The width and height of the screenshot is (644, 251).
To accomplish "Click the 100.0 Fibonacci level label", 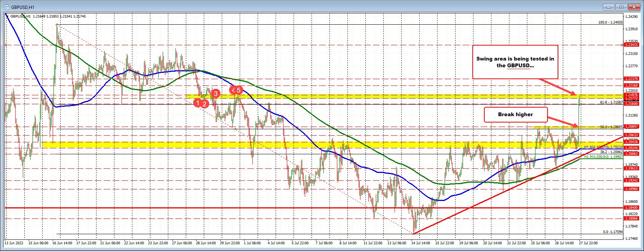I will pos(610,22).
